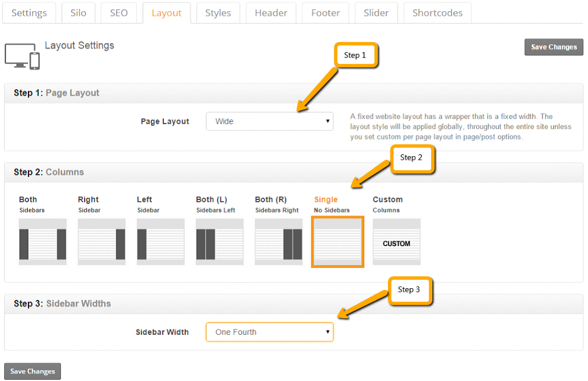Click the top Save Changes button

pos(554,47)
